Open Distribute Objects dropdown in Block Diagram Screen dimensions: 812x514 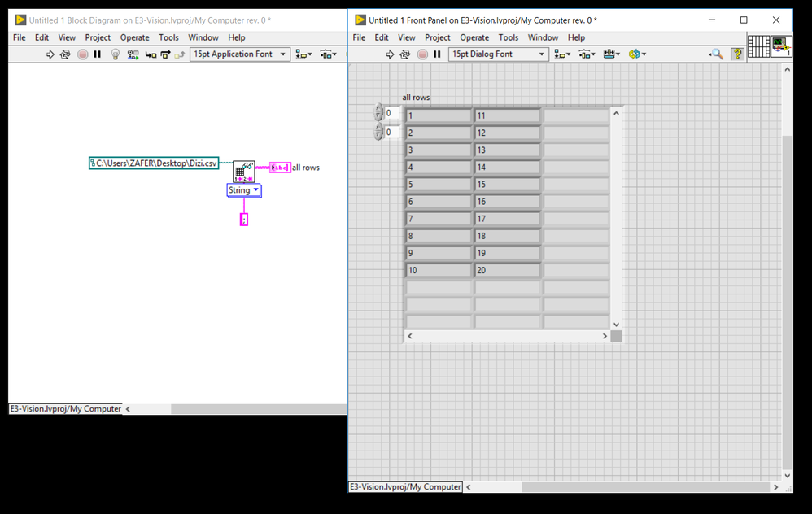click(329, 54)
